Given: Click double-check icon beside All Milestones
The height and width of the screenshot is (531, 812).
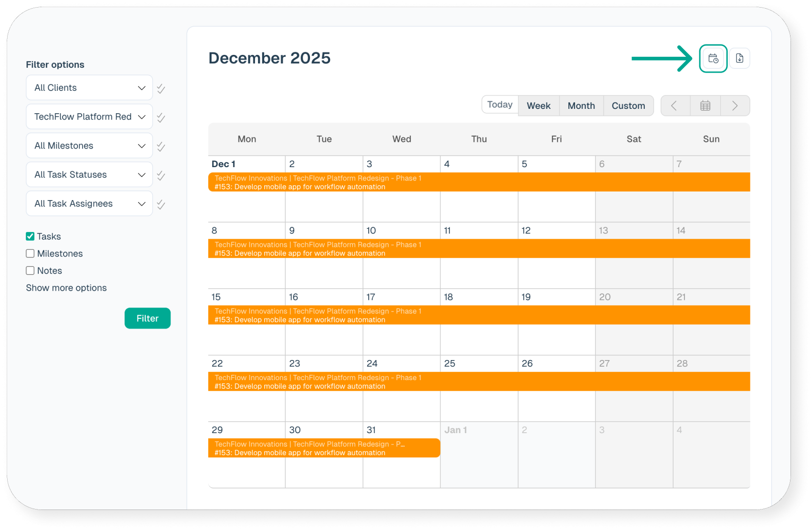Looking at the screenshot, I should coord(161,147).
